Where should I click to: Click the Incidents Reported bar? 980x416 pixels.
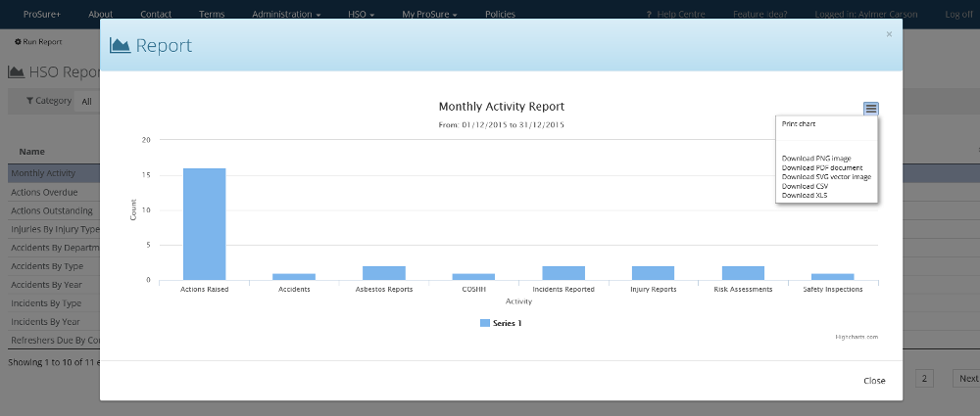pyautogui.click(x=563, y=273)
